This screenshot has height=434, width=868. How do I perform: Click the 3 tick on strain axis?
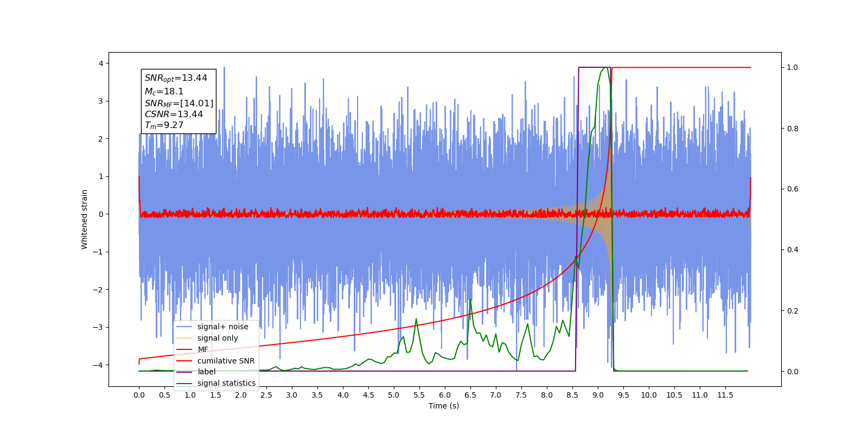(x=101, y=101)
